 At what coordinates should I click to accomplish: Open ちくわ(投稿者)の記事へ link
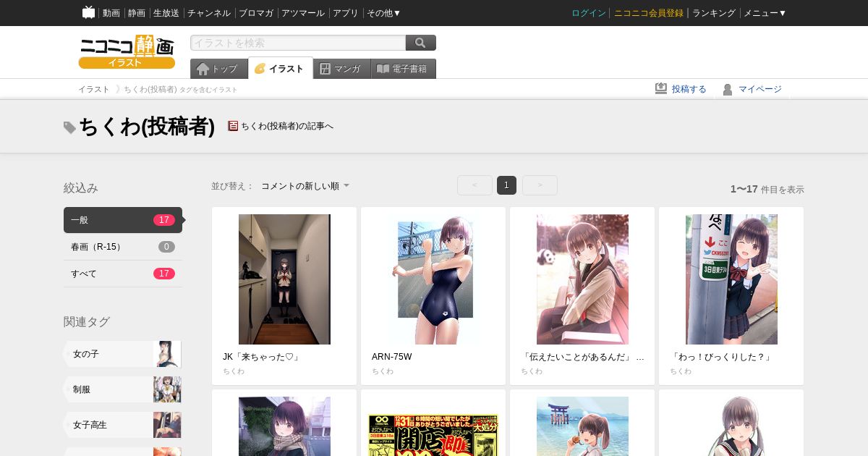[287, 126]
